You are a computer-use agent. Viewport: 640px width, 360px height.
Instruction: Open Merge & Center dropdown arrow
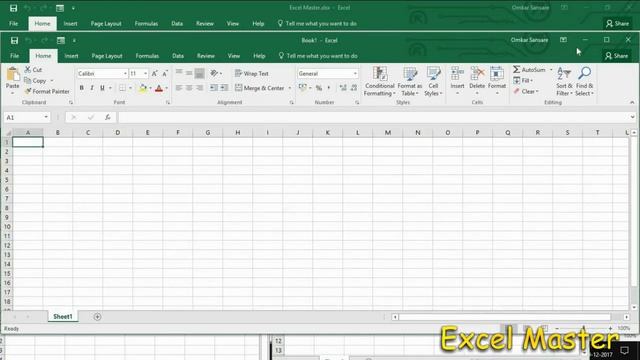click(290, 88)
